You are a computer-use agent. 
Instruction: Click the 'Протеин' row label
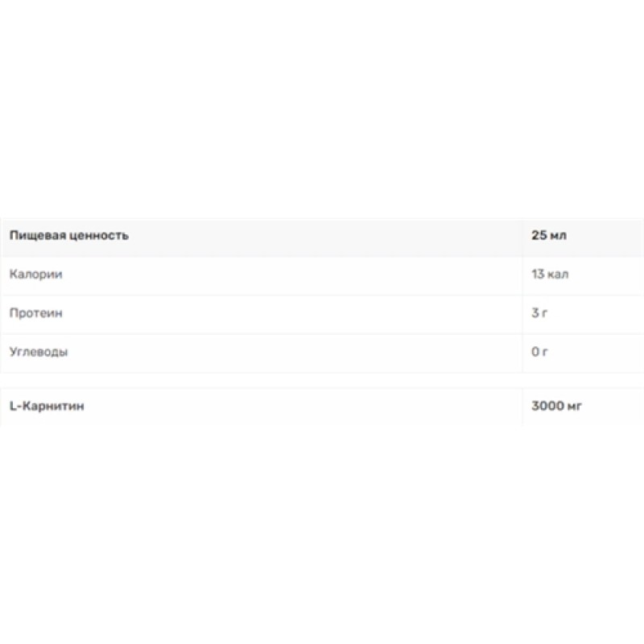click(x=37, y=313)
